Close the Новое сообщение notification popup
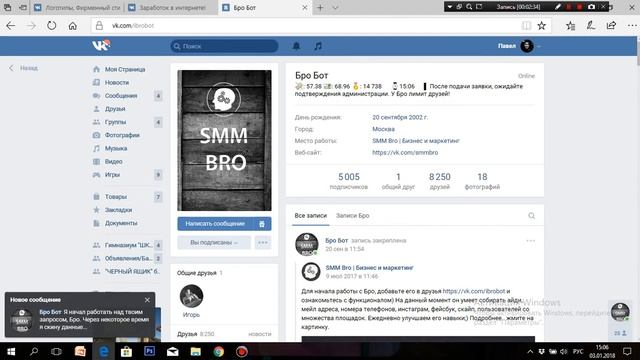The width and height of the screenshot is (640, 360). [x=147, y=300]
